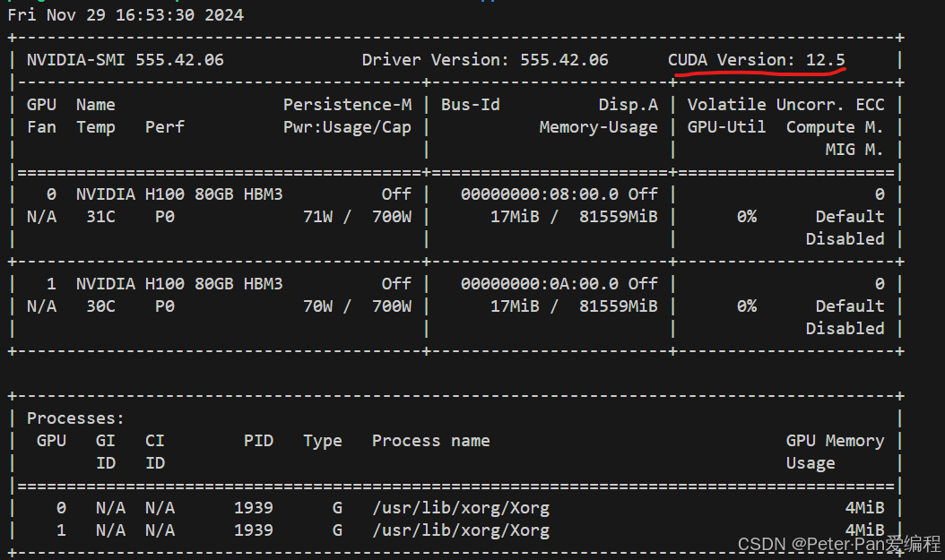Click the "71W / 700W" power value
This screenshot has width=945, height=560.
[358, 217]
